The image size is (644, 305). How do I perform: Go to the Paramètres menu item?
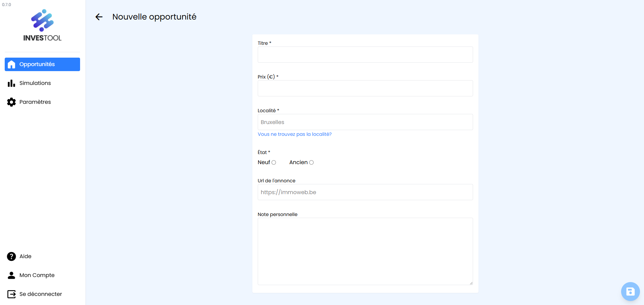tap(35, 102)
